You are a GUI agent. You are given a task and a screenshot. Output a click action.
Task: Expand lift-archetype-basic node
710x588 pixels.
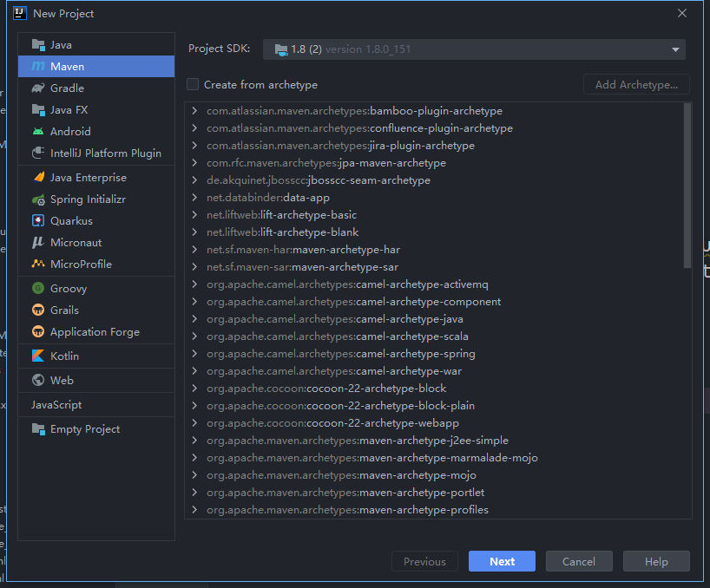click(194, 215)
